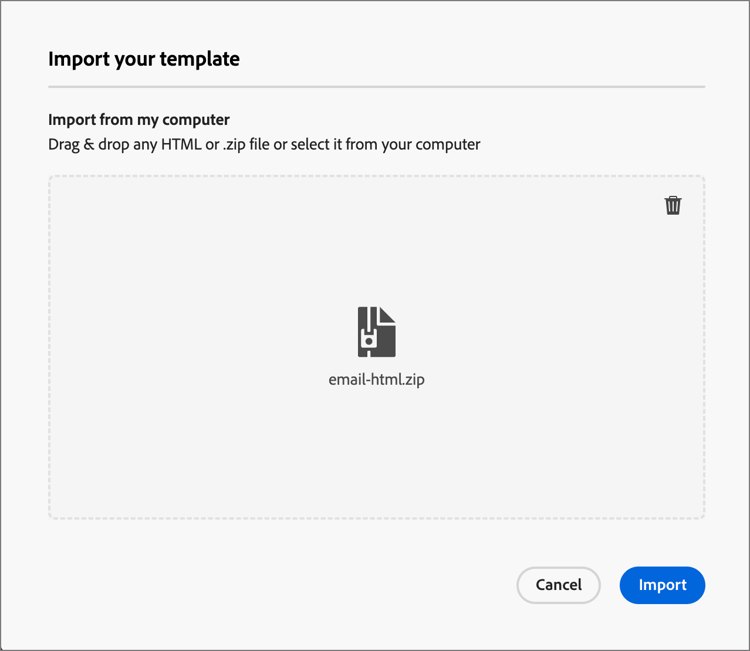This screenshot has height=651, width=750.
Task: Click the folded corner of the file icon
Action: (x=387, y=314)
